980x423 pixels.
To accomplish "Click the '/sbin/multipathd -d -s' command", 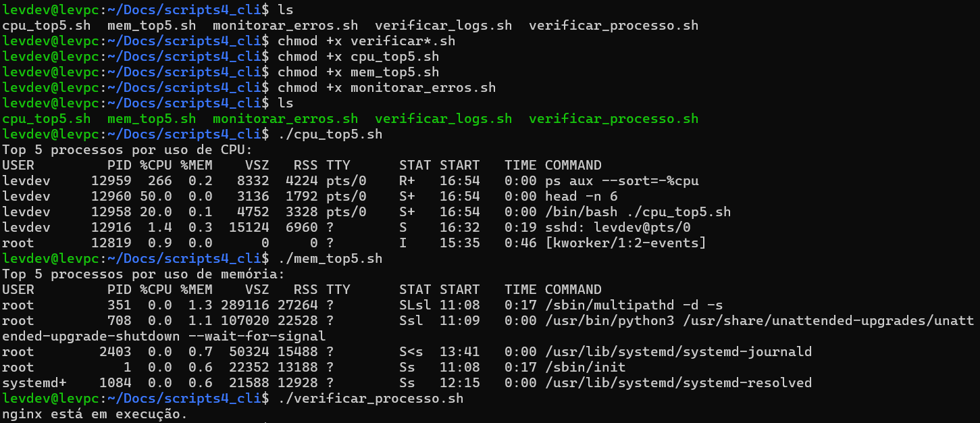I will pos(634,305).
